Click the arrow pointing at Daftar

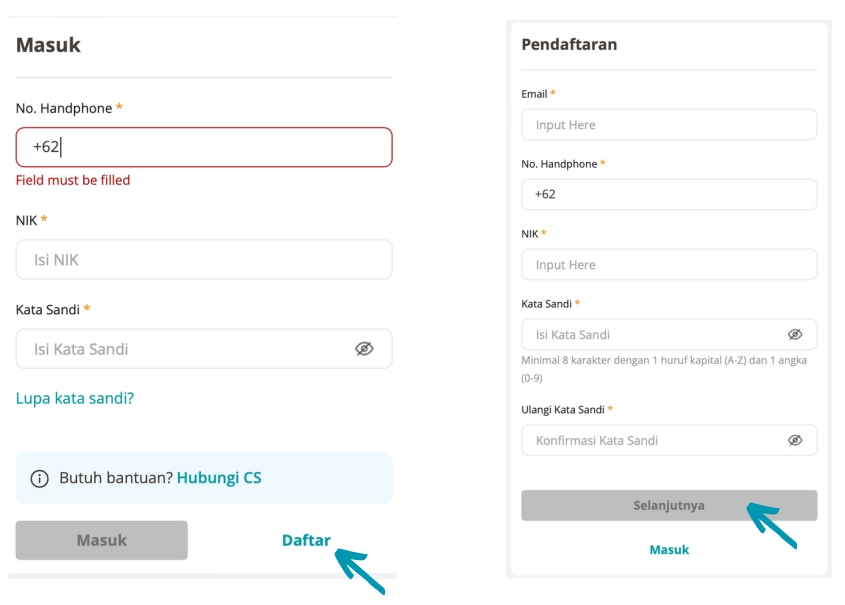[x=359, y=571]
